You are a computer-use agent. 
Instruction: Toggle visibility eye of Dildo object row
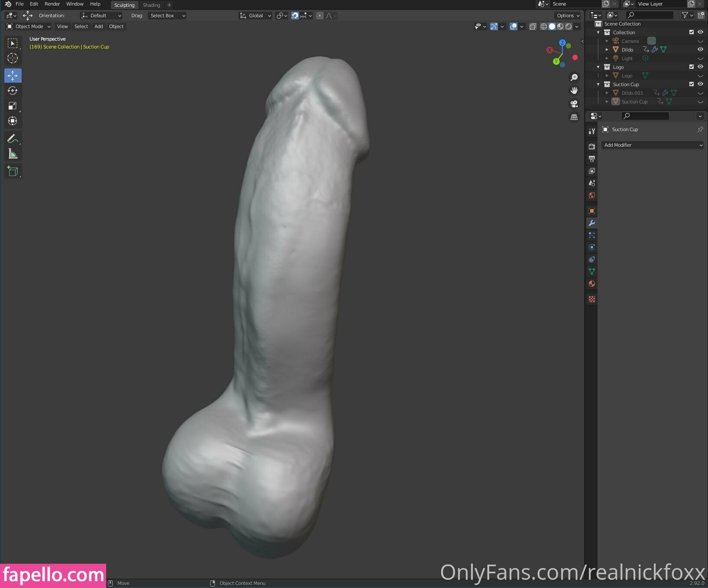pyautogui.click(x=700, y=49)
